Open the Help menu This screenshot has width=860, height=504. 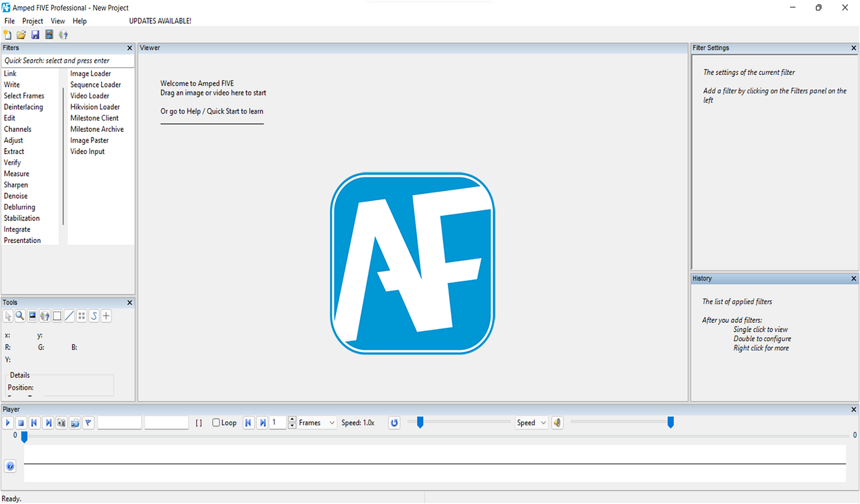80,21
